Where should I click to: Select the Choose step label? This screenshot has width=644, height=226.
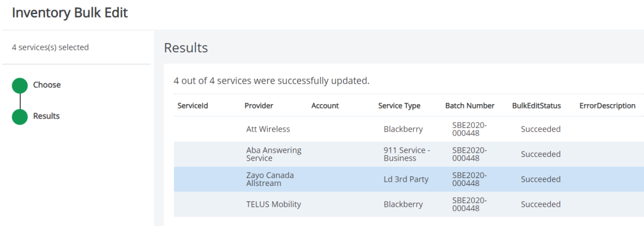pyautogui.click(x=47, y=85)
